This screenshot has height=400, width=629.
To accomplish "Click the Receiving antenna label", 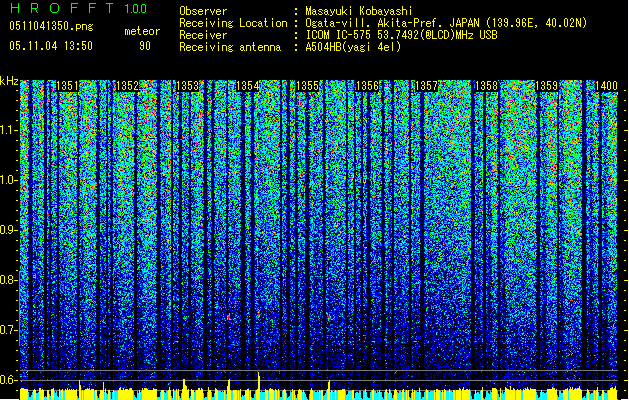I will (x=230, y=47).
